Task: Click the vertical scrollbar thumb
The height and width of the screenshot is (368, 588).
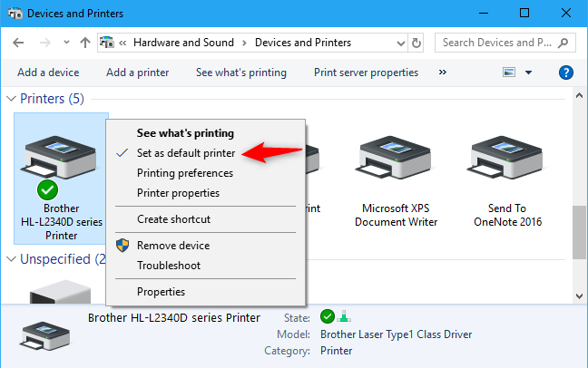Action: pyautogui.click(x=579, y=232)
